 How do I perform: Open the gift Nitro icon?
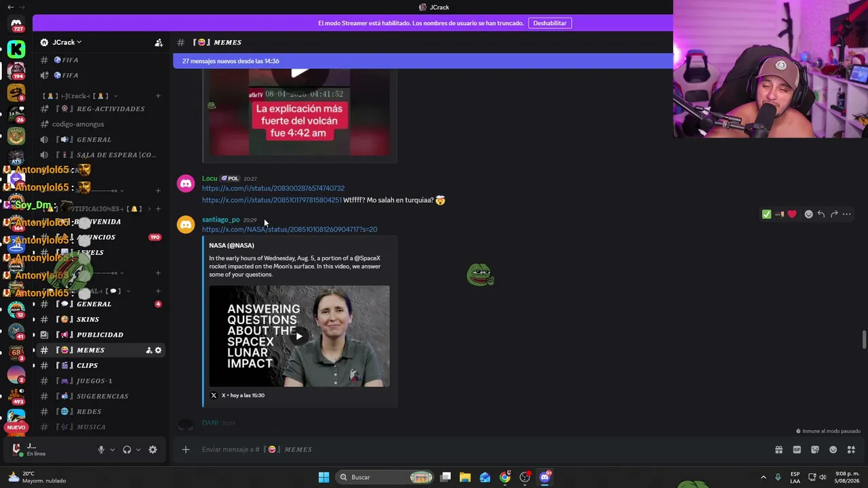(x=778, y=449)
